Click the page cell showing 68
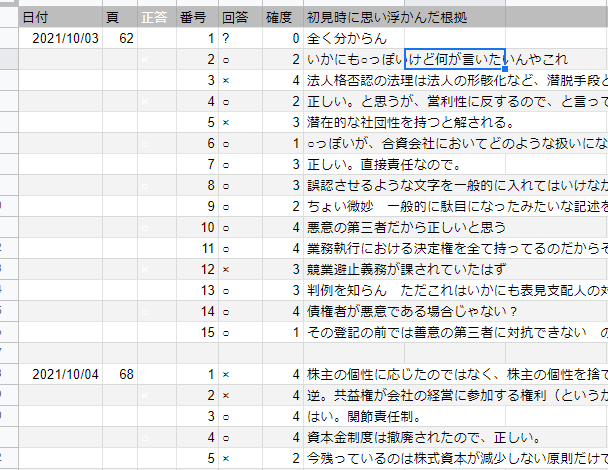608x470 pixels. pos(120,374)
